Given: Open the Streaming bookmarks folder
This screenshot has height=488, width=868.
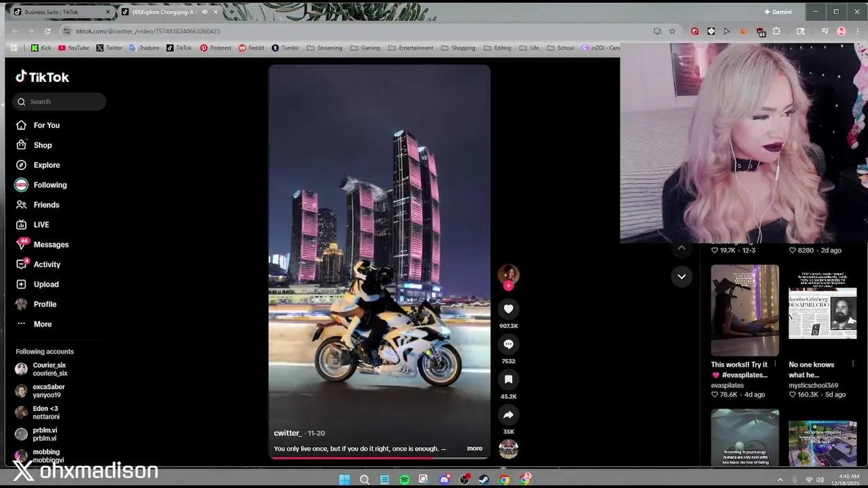Looking at the screenshot, I should (324, 48).
